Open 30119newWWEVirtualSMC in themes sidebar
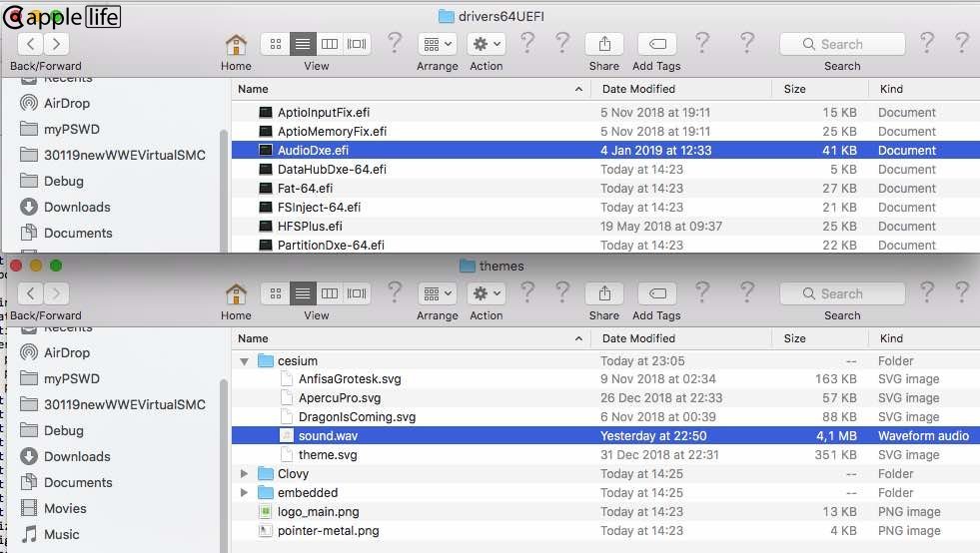 tap(113, 405)
